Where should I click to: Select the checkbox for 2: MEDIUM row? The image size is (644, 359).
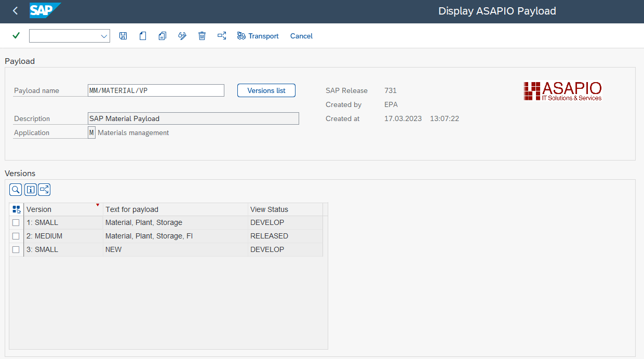[x=16, y=236]
